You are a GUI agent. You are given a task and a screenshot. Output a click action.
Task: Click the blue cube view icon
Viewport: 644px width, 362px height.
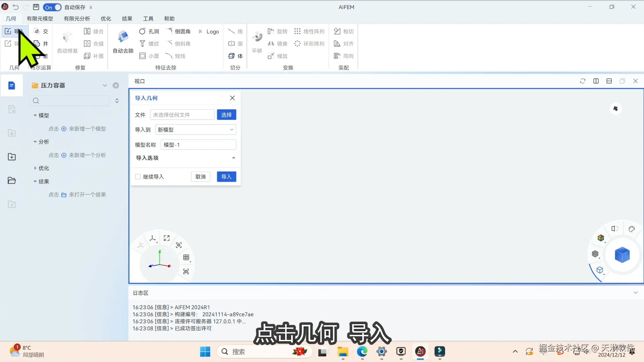click(622, 255)
